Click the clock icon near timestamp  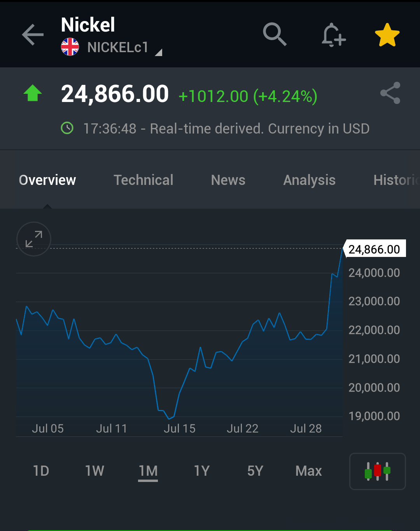tap(67, 128)
